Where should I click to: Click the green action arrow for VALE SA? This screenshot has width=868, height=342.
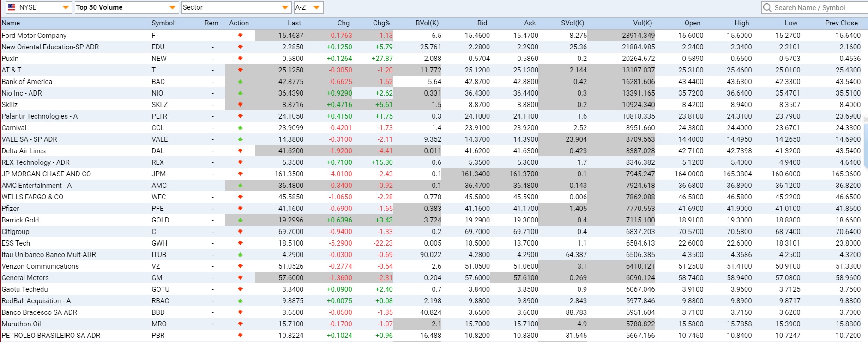tap(240, 139)
